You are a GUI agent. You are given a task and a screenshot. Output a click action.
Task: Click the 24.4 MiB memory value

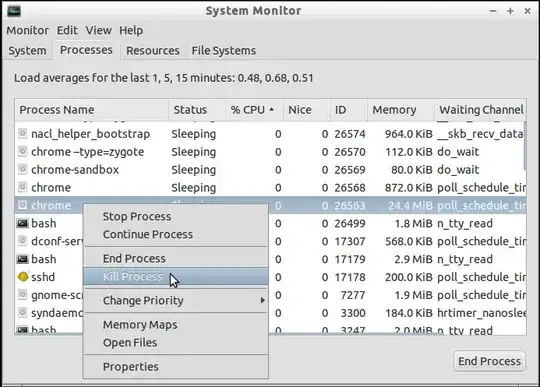[x=410, y=206]
